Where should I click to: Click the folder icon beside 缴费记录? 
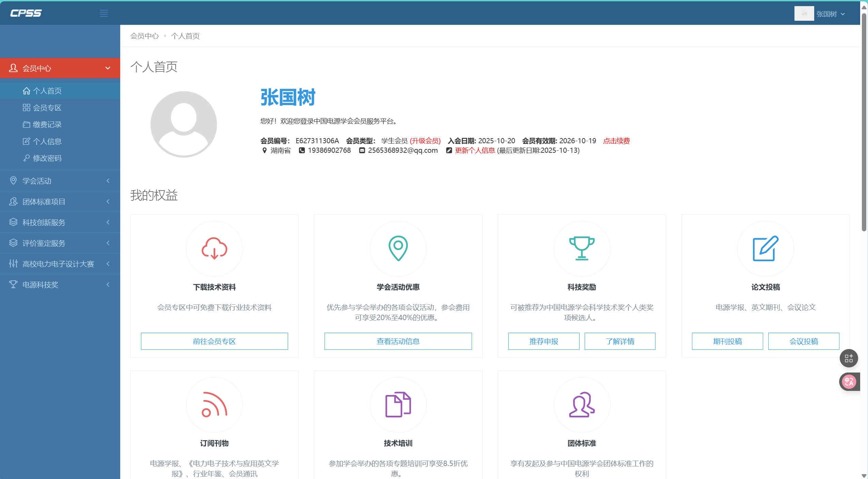(27, 125)
